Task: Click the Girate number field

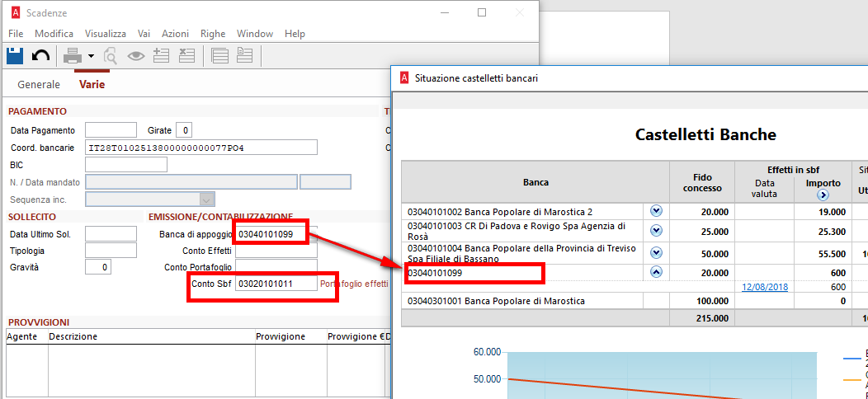Action: point(184,130)
